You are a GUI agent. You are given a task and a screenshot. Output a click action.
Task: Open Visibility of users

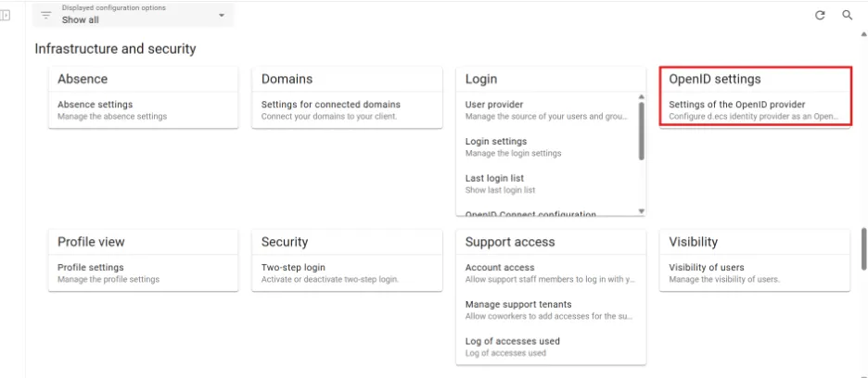(x=755, y=273)
